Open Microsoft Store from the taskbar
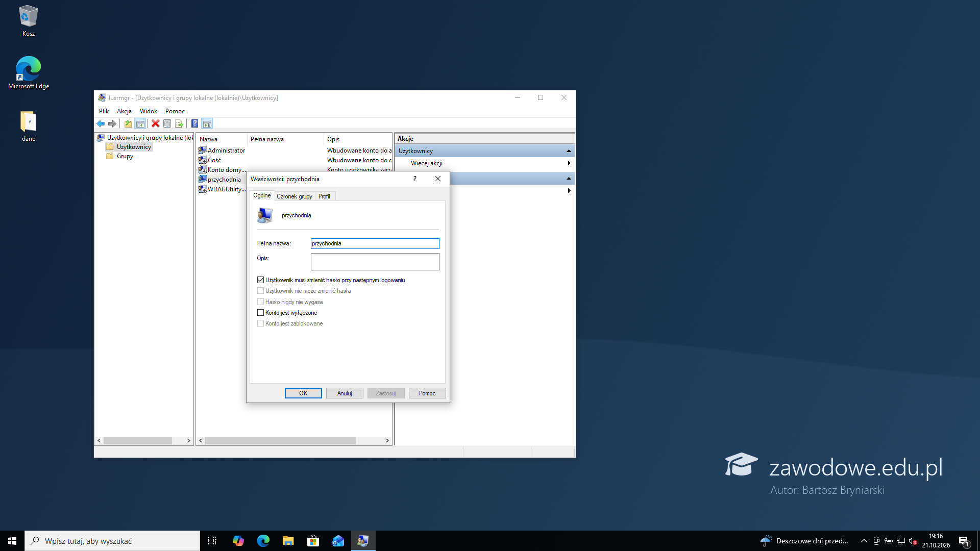 [x=313, y=541]
